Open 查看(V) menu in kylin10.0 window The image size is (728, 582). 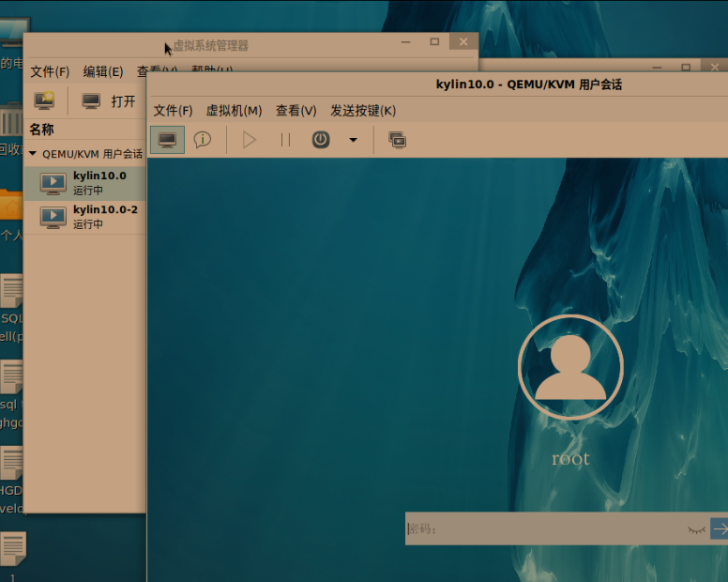coord(296,111)
